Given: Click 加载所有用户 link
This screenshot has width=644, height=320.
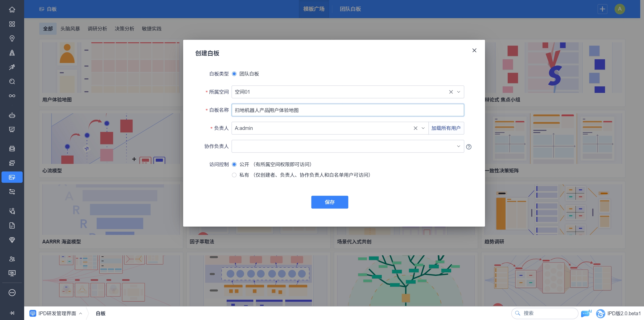Looking at the screenshot, I should coord(446,128).
